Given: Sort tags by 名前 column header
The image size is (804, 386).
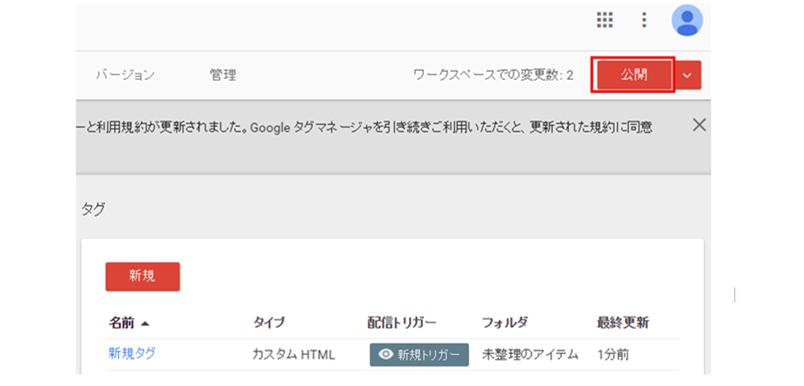Looking at the screenshot, I should [x=129, y=323].
